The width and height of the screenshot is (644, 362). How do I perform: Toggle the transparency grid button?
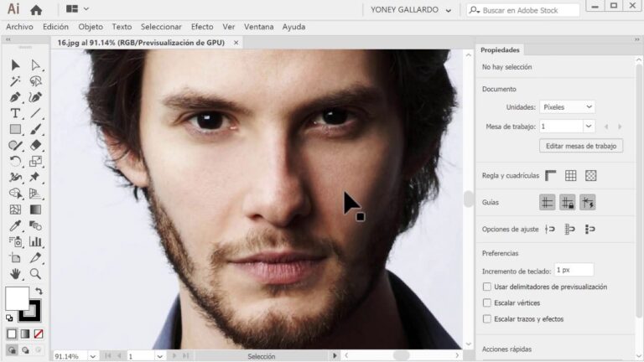(x=590, y=175)
